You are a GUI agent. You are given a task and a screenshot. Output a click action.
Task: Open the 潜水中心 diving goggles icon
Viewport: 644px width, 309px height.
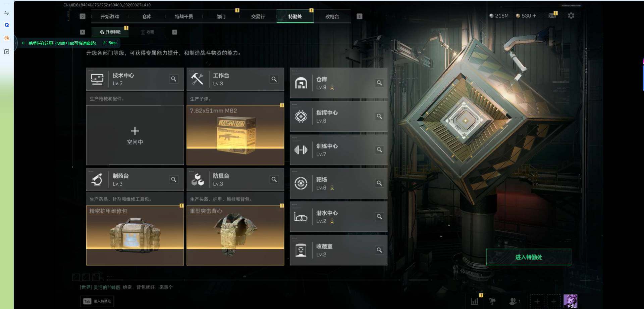[x=301, y=217]
